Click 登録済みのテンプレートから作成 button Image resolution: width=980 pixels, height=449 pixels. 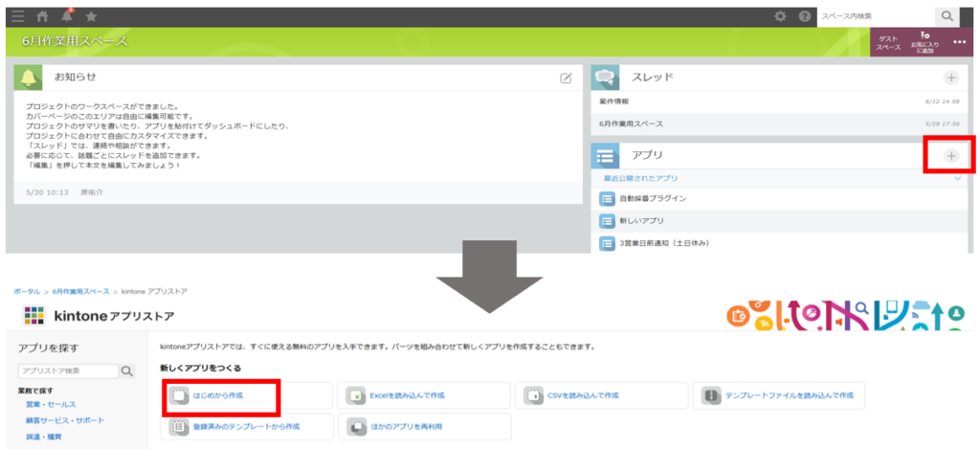[246, 426]
